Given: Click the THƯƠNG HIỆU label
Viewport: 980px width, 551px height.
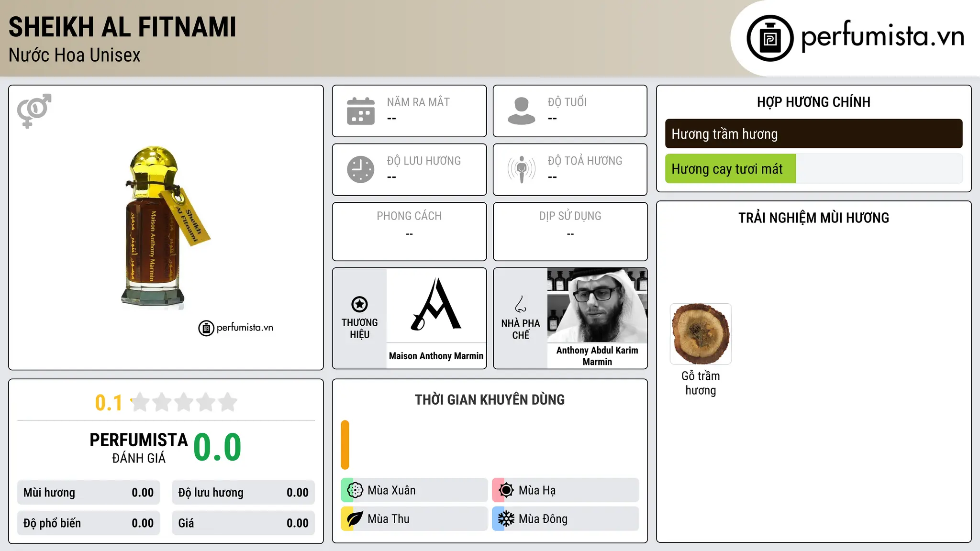Looking at the screenshot, I should [359, 329].
